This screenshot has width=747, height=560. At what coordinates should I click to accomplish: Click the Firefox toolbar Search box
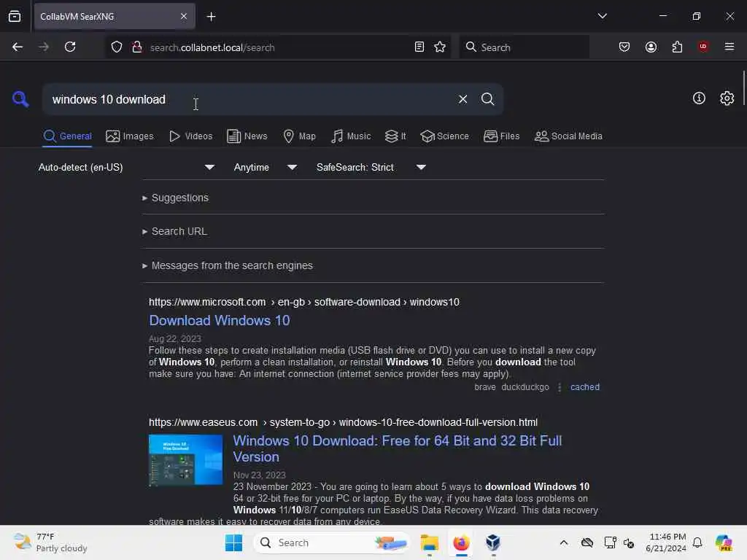coord(524,47)
